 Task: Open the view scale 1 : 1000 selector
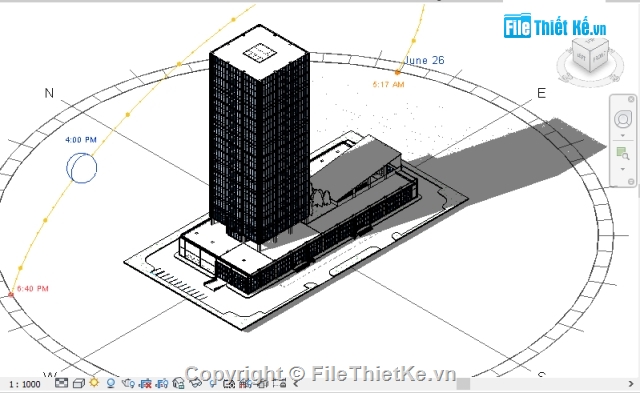coord(24,384)
